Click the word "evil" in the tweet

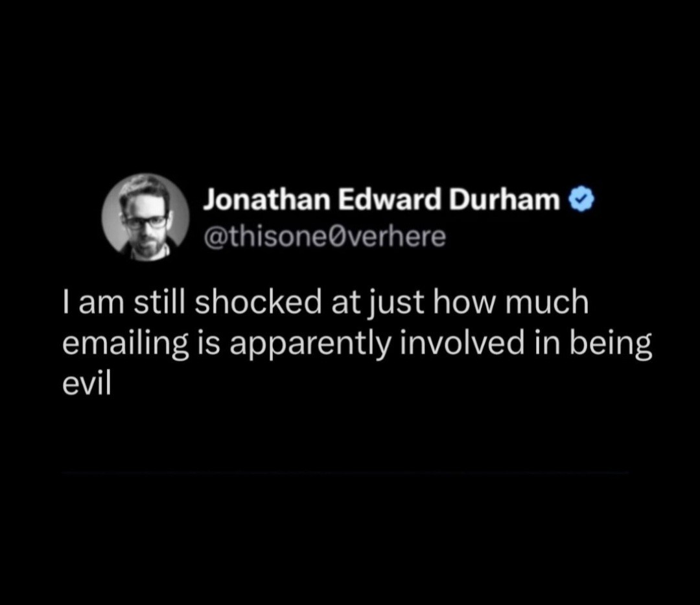[x=86, y=384]
